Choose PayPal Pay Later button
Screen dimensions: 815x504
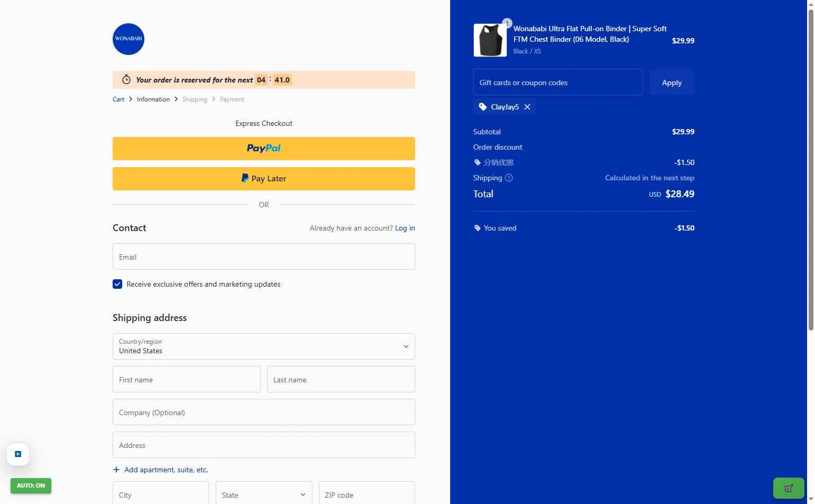pos(264,179)
